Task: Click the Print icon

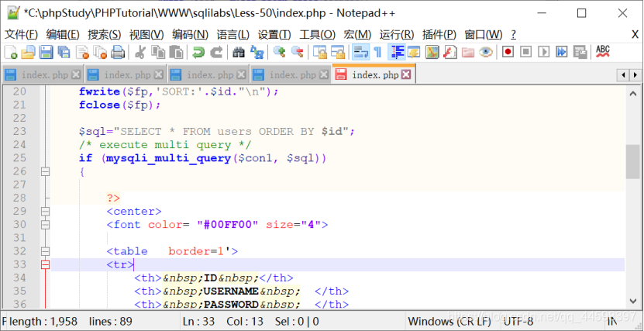Action: [118, 52]
